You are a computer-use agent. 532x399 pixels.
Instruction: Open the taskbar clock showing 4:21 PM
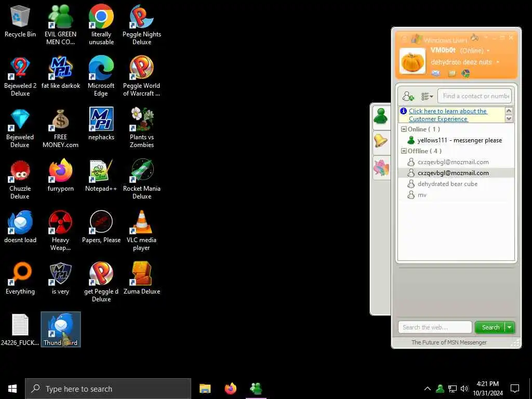coord(488,389)
